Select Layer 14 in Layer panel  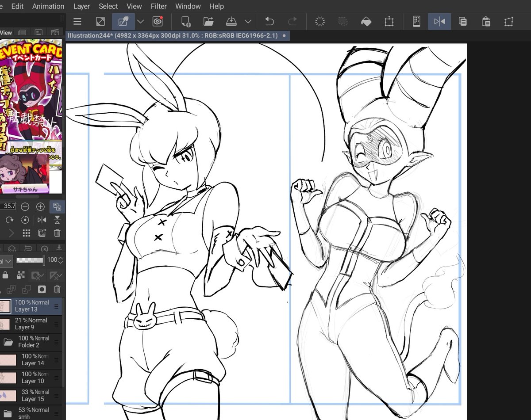(31, 359)
